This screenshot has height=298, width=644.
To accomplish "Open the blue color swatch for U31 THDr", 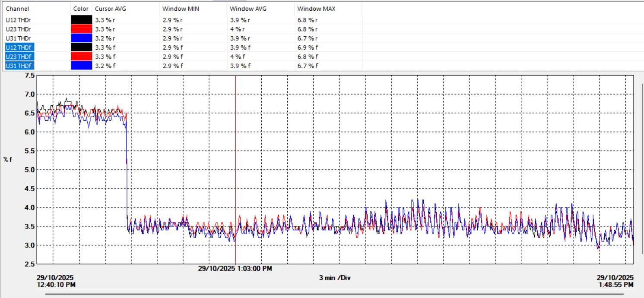I will [x=81, y=38].
